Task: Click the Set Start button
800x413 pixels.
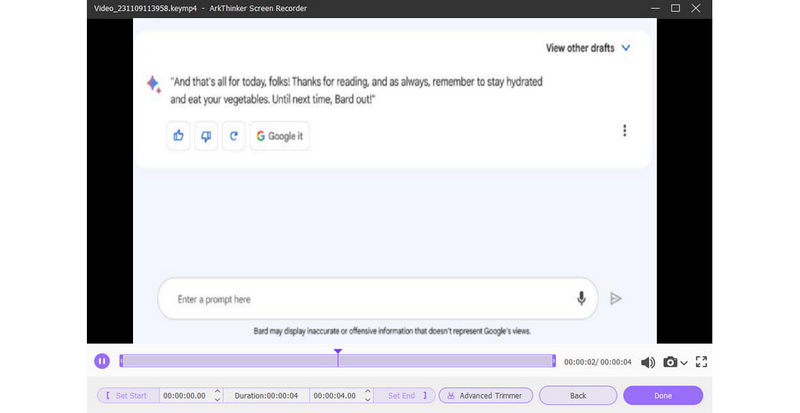Action: click(128, 396)
